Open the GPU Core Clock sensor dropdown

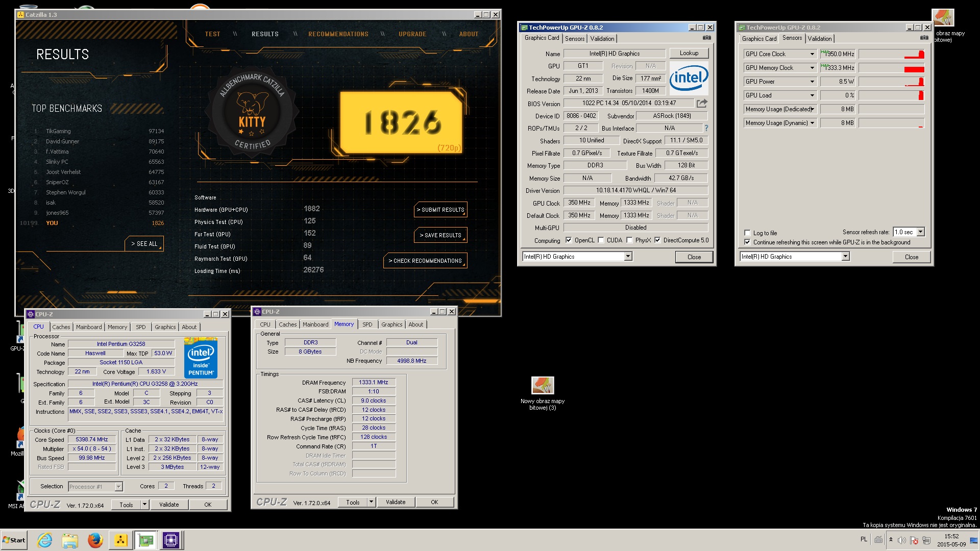812,54
